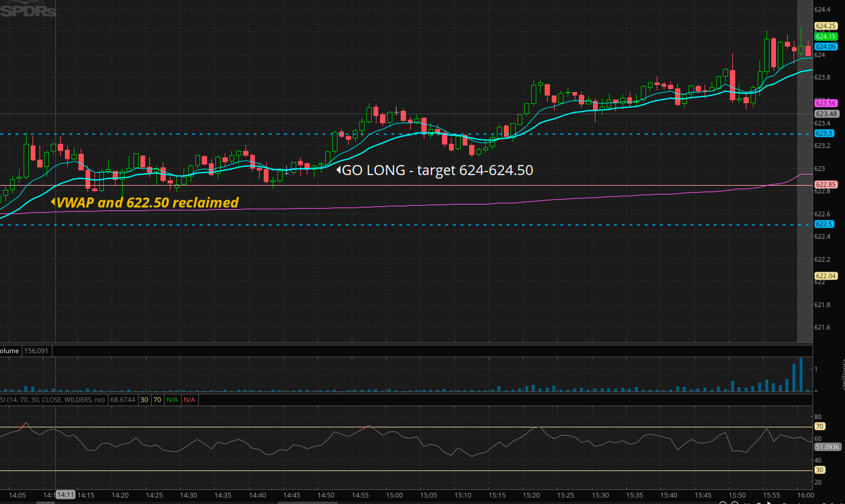Click the volume value 156,091 field
The width and height of the screenshot is (845, 504).
point(36,351)
